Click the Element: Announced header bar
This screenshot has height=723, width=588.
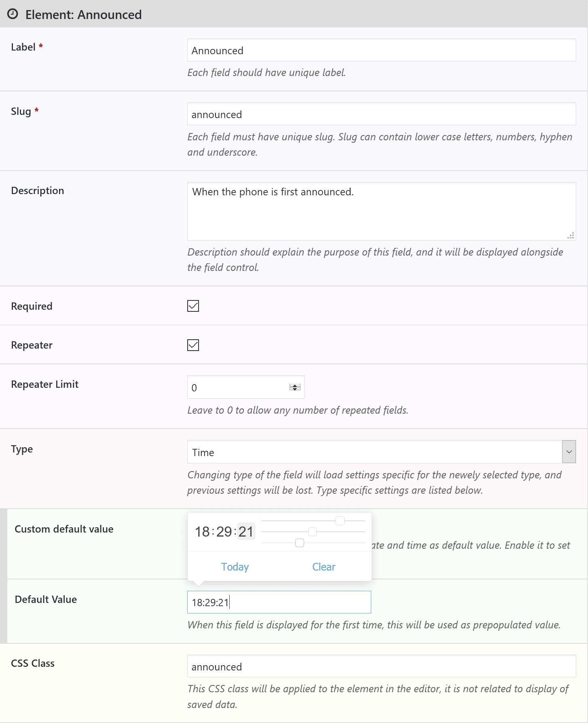[294, 14]
